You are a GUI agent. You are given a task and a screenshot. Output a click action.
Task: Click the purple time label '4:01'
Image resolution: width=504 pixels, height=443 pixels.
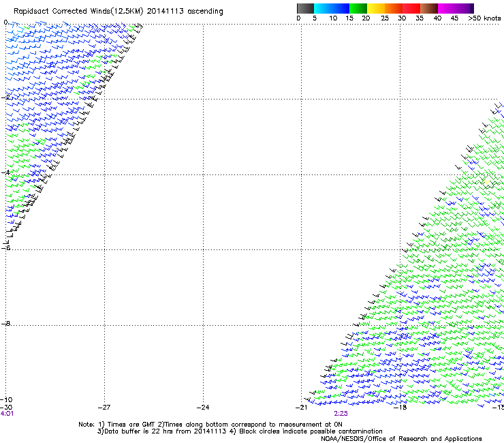(x=7, y=414)
